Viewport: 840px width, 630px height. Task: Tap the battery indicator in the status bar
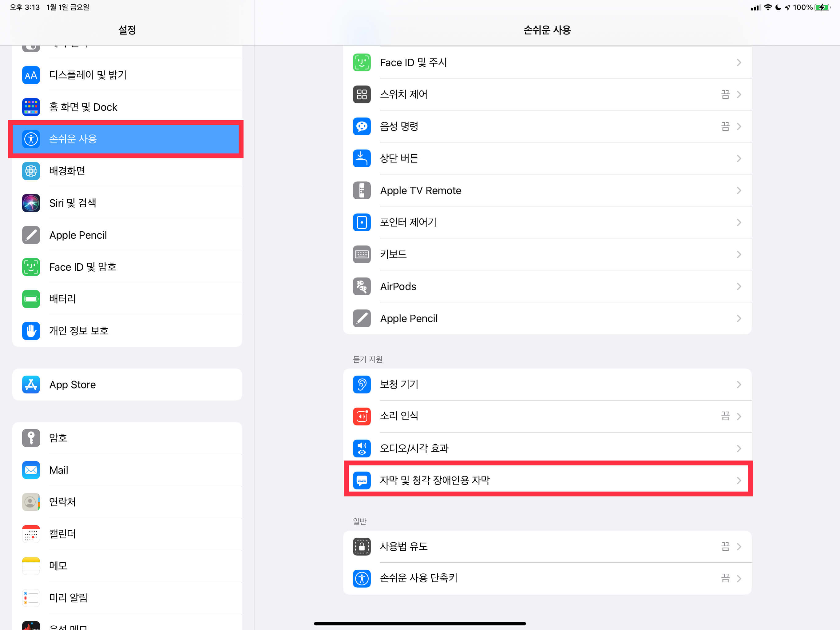(x=822, y=7)
